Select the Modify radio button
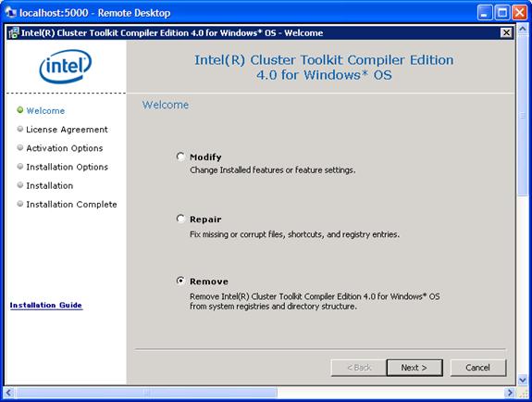The width and height of the screenshot is (532, 402). click(x=180, y=157)
